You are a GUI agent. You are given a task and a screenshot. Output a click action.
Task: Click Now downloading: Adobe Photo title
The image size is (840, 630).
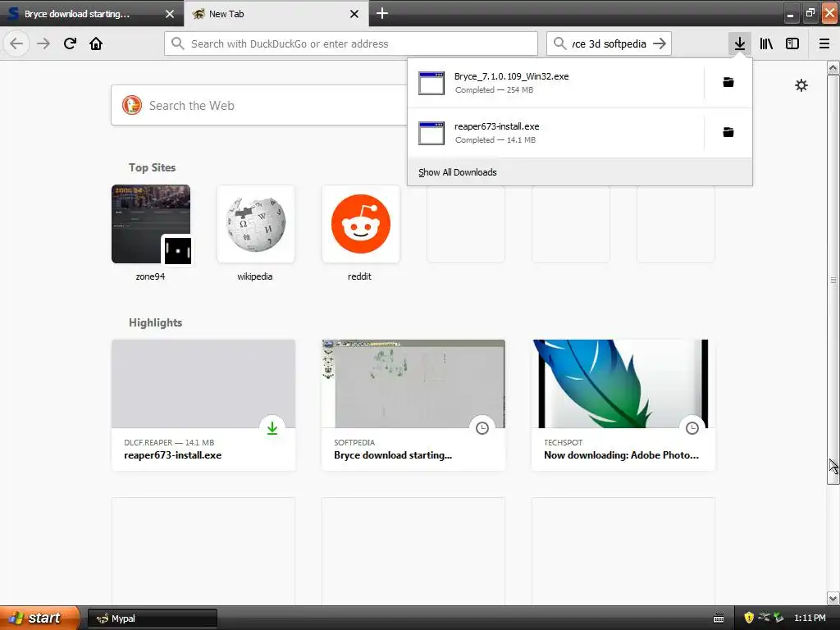click(x=621, y=454)
